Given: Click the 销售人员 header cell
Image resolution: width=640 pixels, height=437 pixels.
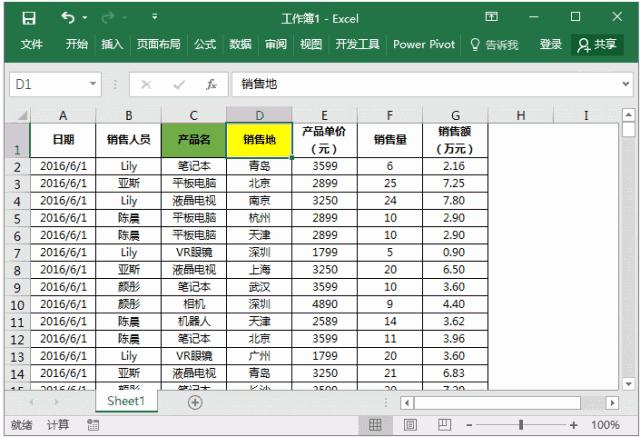Looking at the screenshot, I should pos(129,140).
